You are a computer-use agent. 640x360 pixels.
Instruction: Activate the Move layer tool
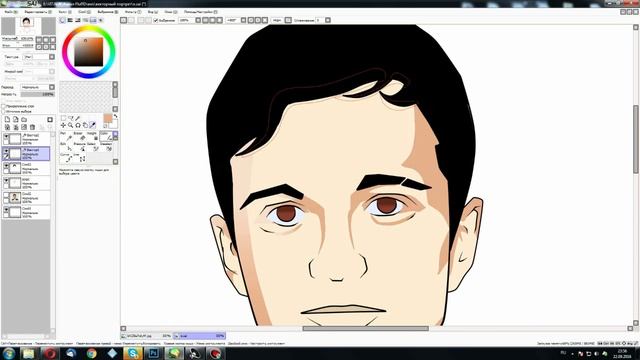[63, 125]
